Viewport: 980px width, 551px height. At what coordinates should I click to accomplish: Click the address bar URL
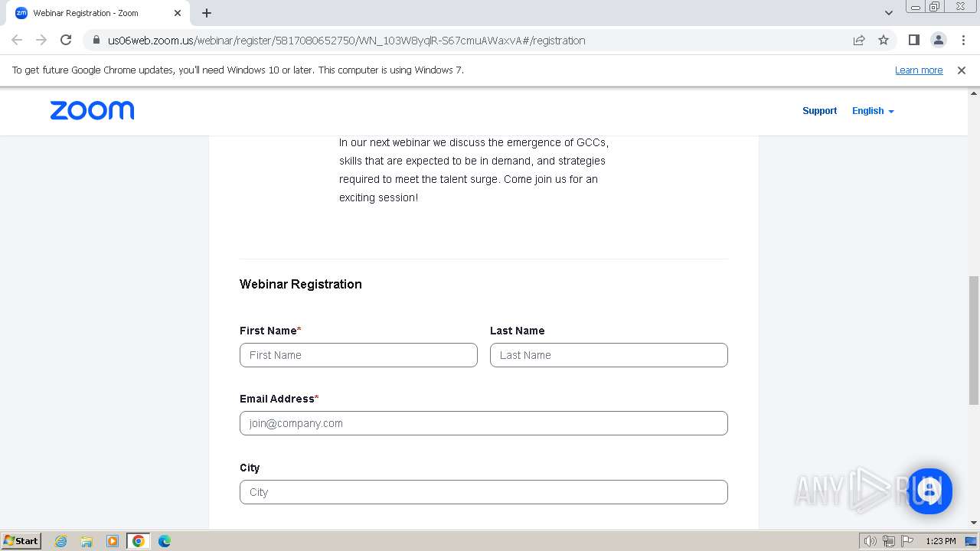tap(346, 41)
